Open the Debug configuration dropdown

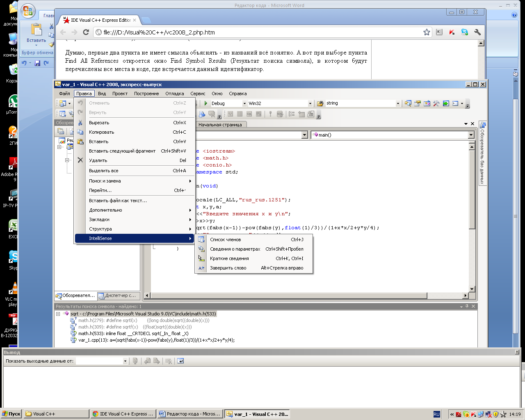click(x=244, y=103)
